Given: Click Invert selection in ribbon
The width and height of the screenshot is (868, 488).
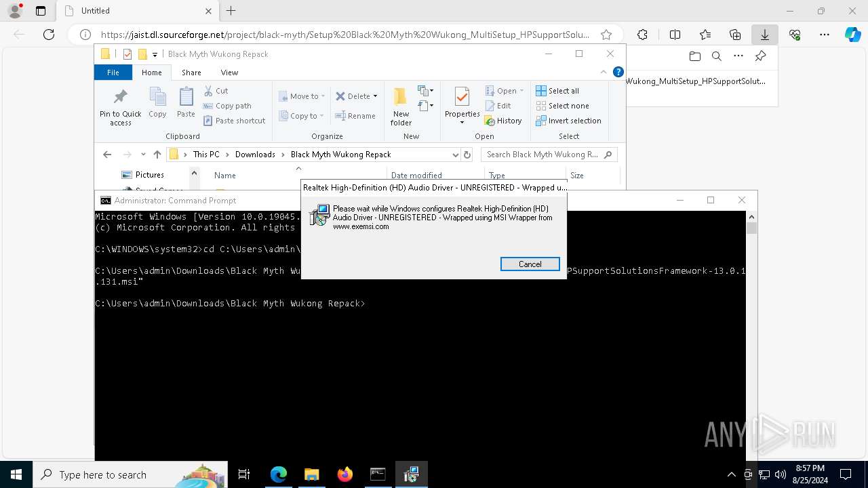Looking at the screenshot, I should click(568, 121).
